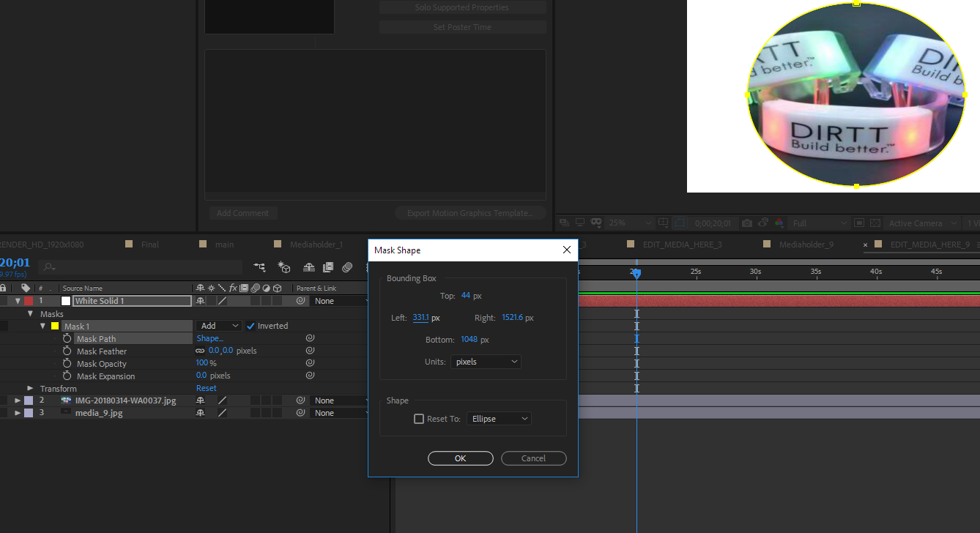Click the Draft 3D icon in timeline
Viewport: 980px width, 533px height.
coord(284,268)
